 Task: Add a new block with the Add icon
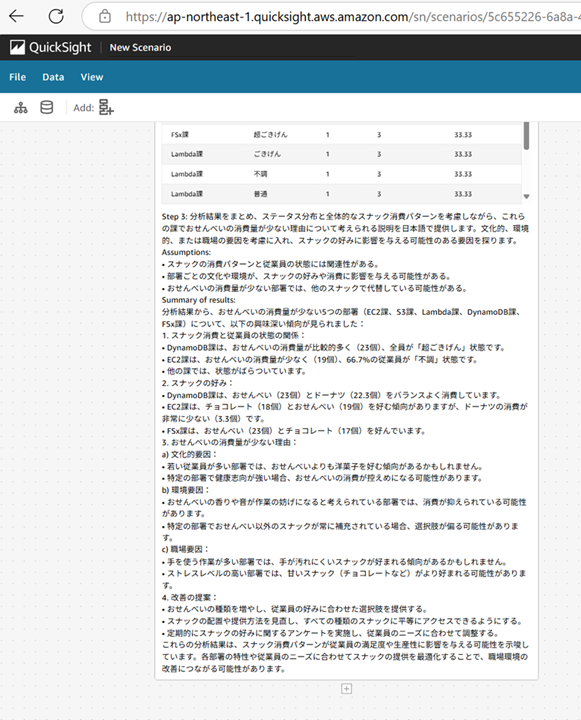106,107
